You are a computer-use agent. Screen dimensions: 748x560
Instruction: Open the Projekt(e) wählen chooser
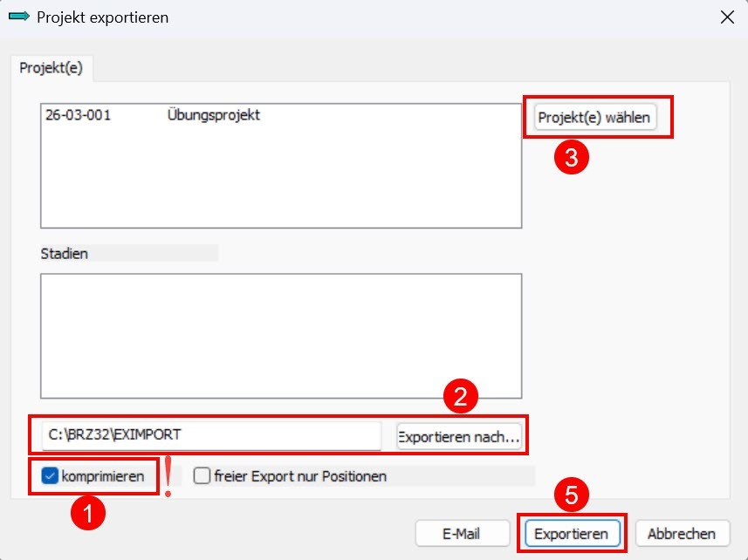[x=594, y=117]
